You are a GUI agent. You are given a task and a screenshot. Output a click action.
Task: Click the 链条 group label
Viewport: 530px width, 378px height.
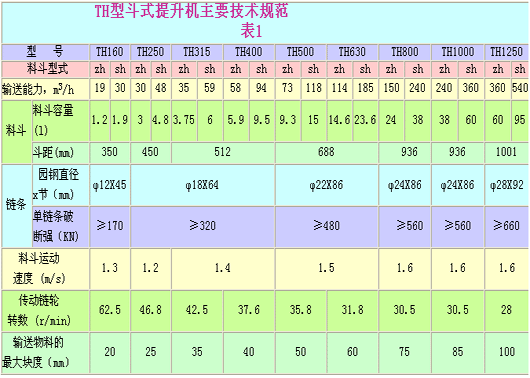point(16,206)
